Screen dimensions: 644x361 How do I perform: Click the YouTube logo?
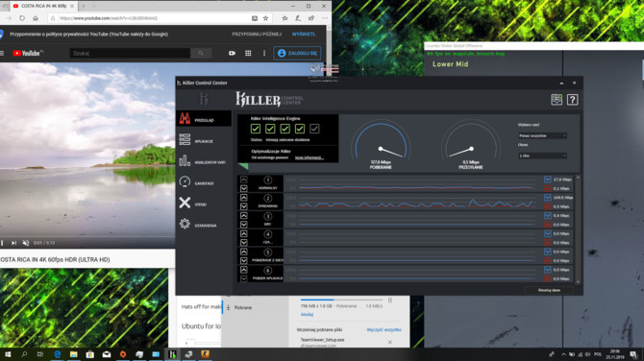point(27,53)
